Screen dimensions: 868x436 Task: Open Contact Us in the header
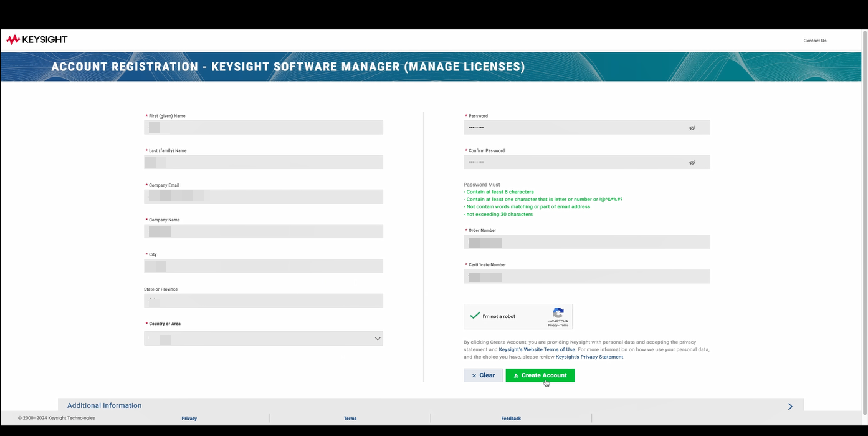[814, 41]
